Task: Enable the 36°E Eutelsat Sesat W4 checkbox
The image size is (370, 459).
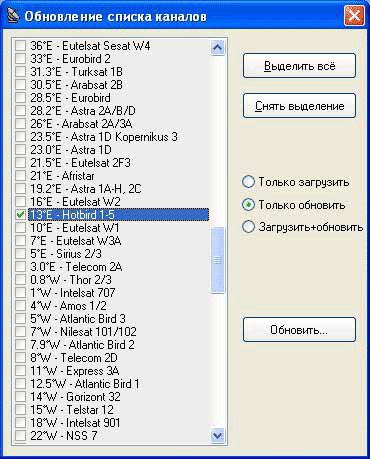Action: (x=20, y=46)
